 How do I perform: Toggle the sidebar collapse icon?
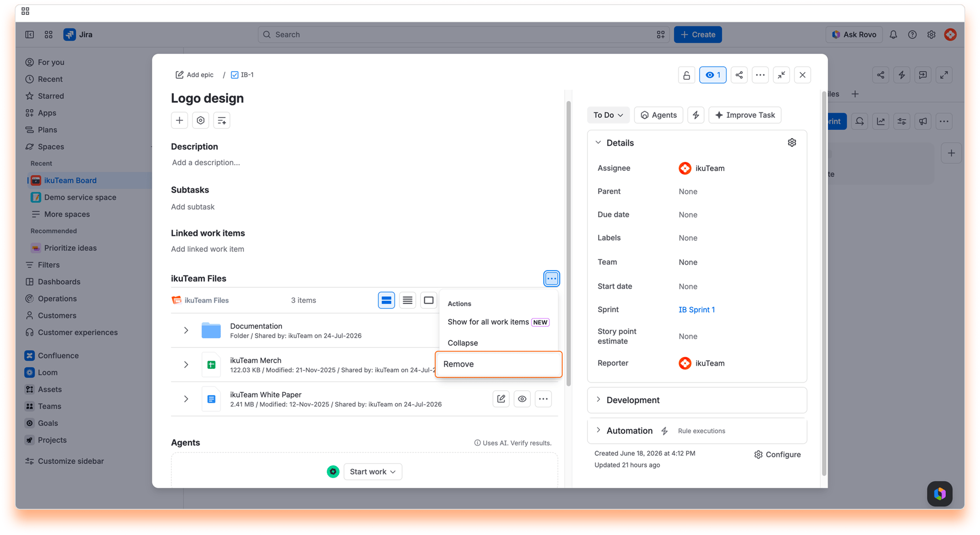[x=30, y=34]
